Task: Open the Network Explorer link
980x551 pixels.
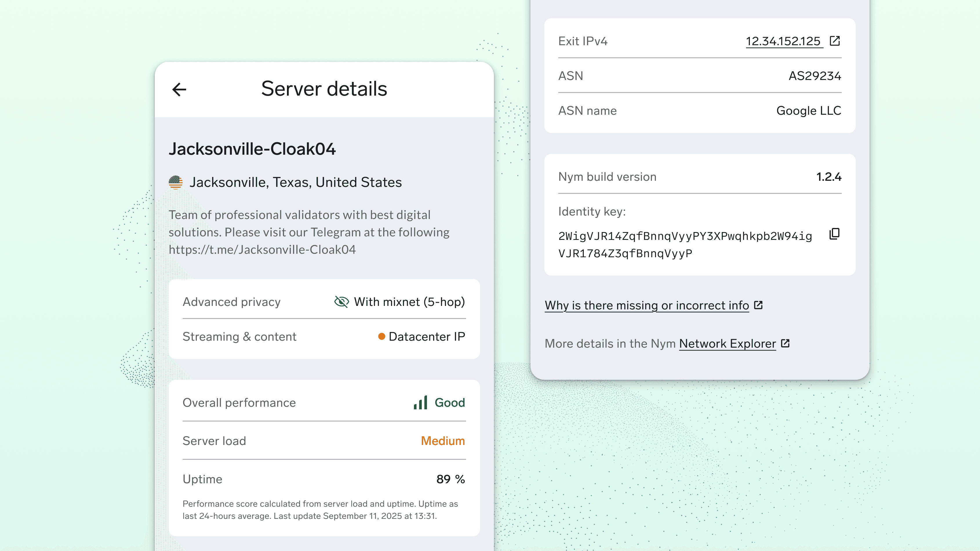Action: pos(727,344)
